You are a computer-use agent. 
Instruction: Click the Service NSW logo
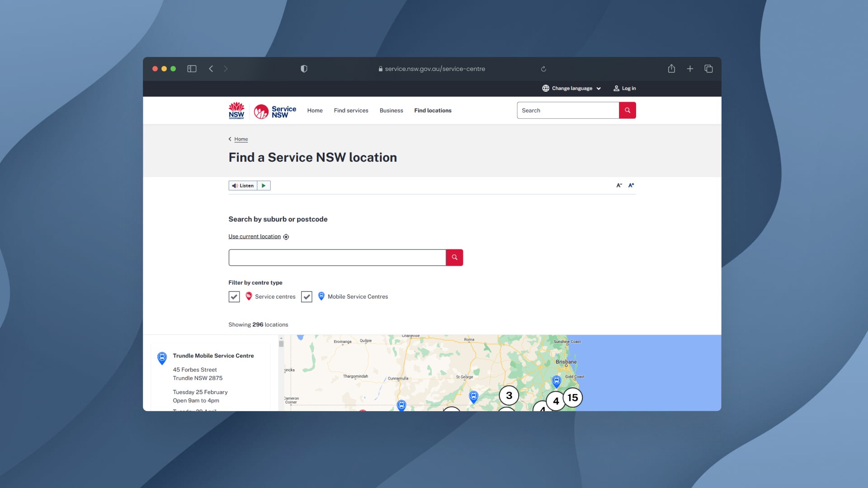[275, 111]
